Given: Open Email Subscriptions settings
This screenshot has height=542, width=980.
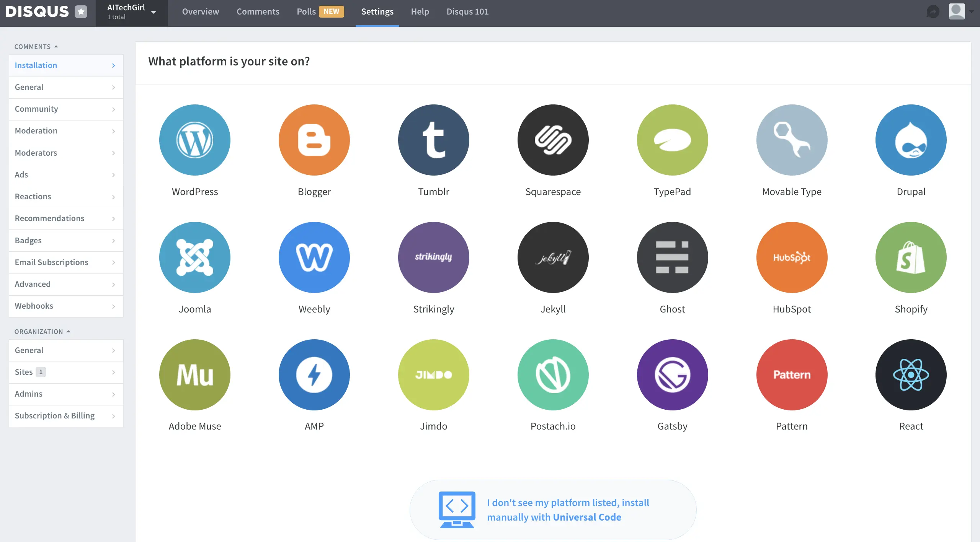Looking at the screenshot, I should coord(66,262).
